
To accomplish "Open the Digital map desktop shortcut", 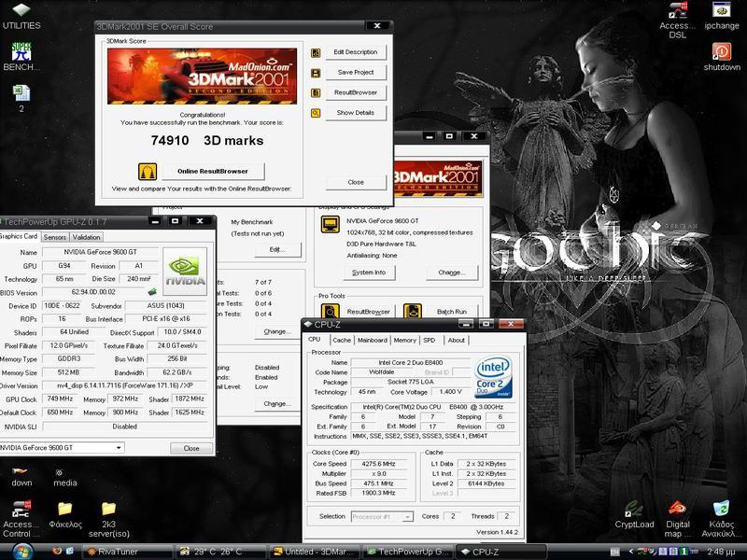I will click(x=678, y=519).
